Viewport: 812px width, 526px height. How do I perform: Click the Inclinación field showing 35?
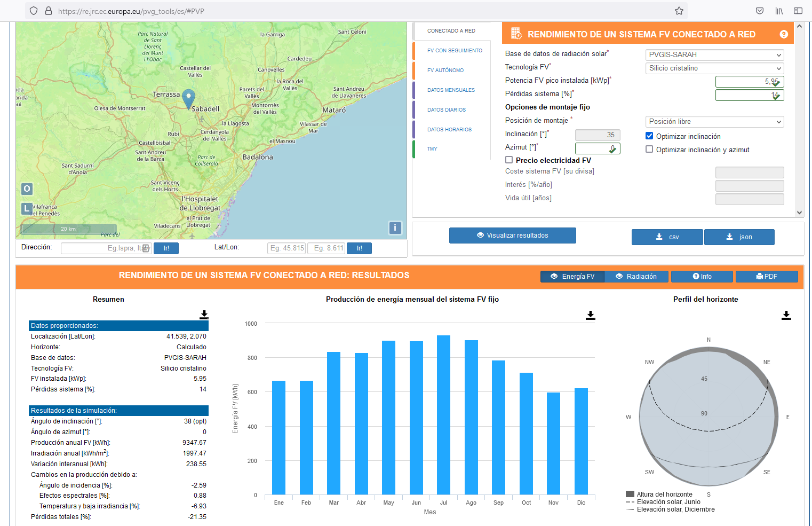click(x=598, y=135)
